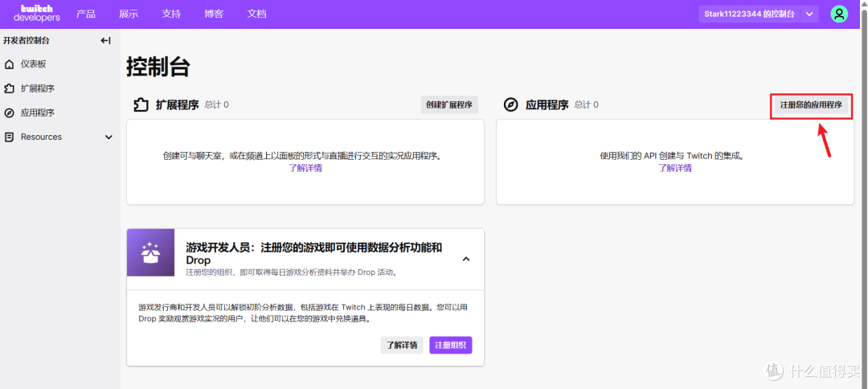
Task: Open the console switcher dropdown arrow
Action: [x=809, y=14]
